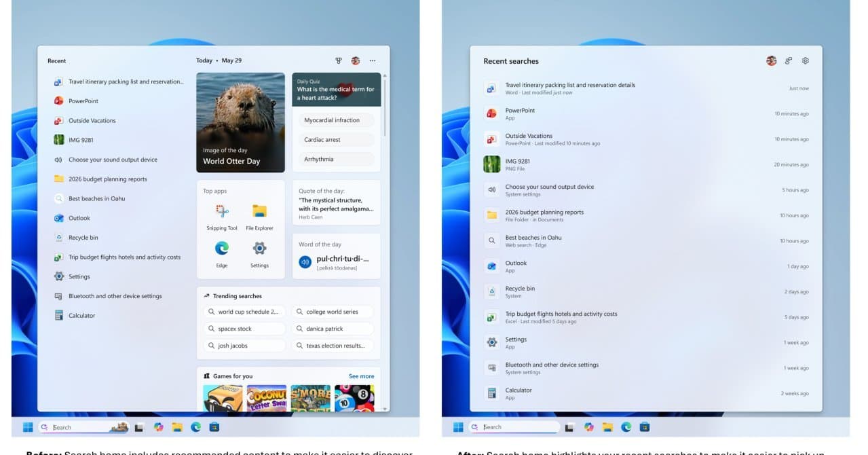Open the 8-ball pool game thumbnail
The width and height of the screenshot is (868, 455).
[x=354, y=398]
